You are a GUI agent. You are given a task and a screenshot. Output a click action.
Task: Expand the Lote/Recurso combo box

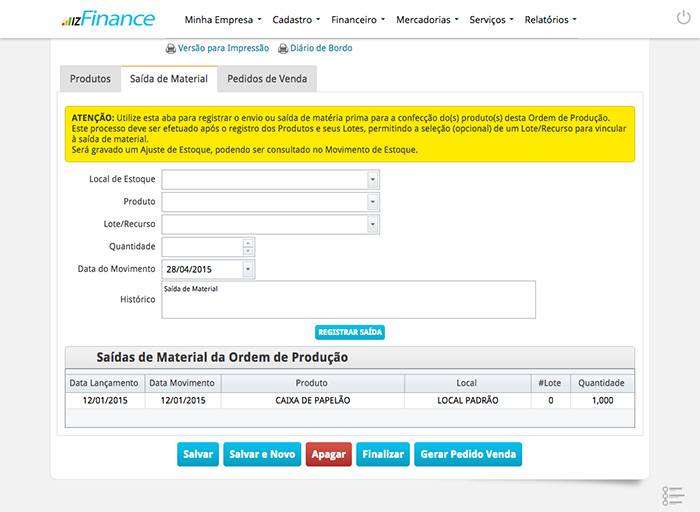click(373, 224)
